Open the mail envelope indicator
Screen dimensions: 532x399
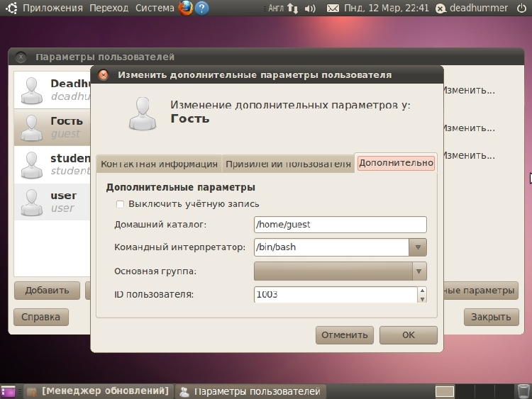[332, 9]
